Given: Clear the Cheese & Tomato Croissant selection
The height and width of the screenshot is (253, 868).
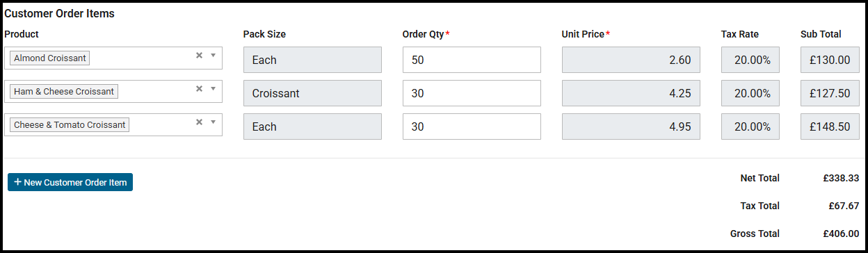Looking at the screenshot, I should [199, 122].
